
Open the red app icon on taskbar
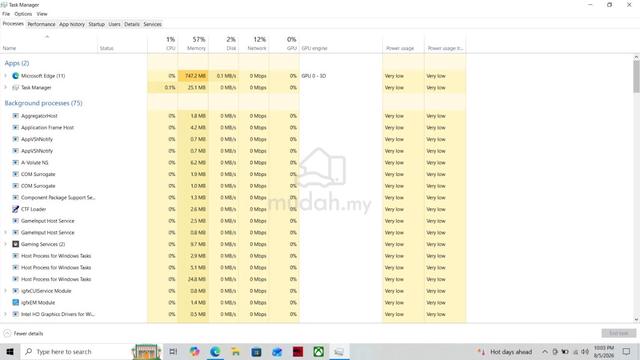point(298,351)
